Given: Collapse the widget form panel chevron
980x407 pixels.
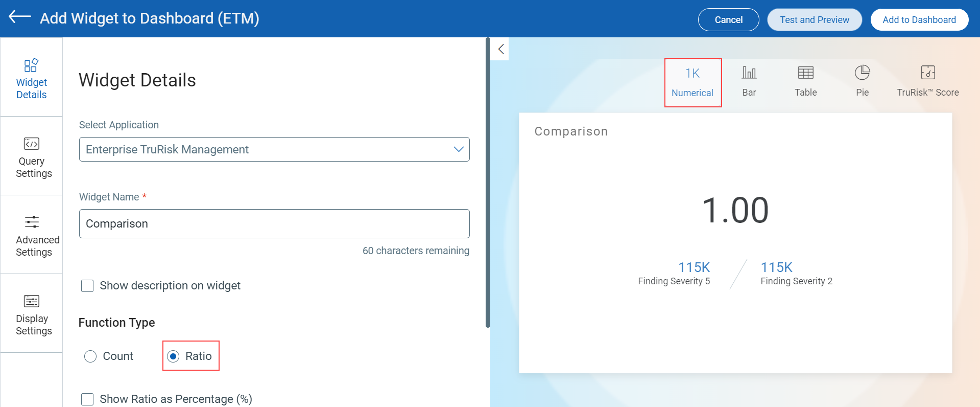Looking at the screenshot, I should [500, 49].
